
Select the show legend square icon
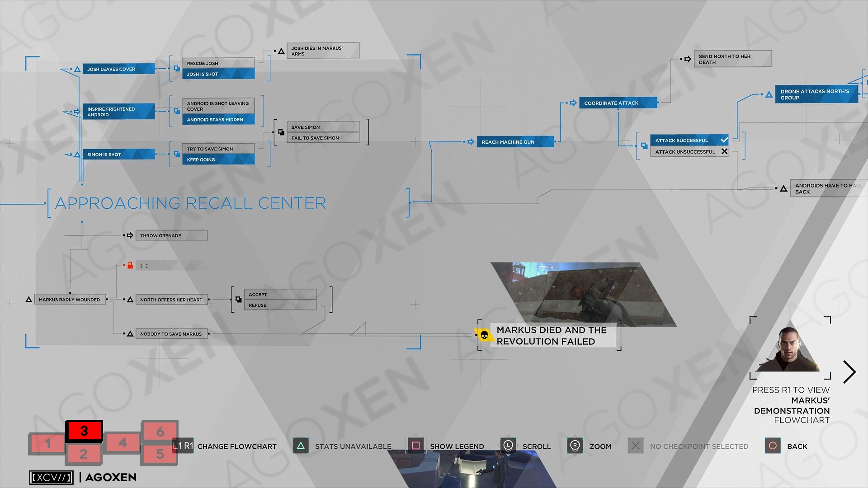coord(415,446)
